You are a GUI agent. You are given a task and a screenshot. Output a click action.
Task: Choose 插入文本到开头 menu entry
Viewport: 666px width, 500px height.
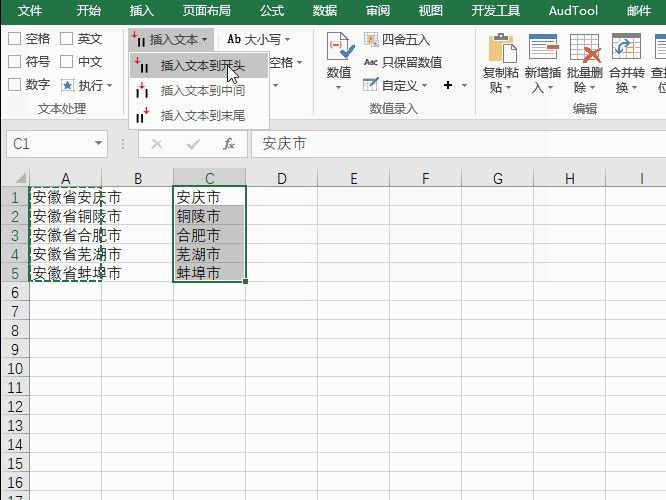coord(199,66)
